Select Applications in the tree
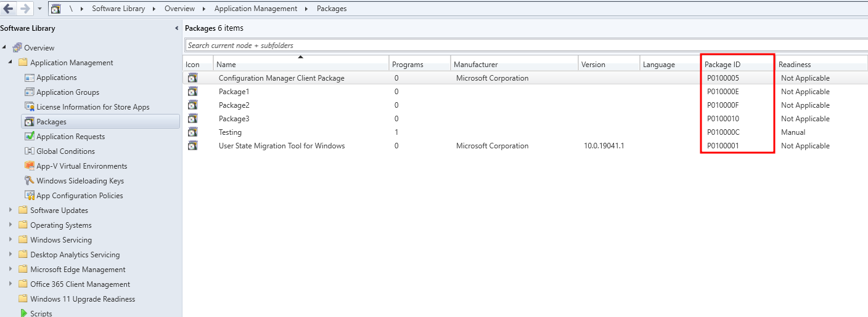The width and height of the screenshot is (868, 317). point(57,78)
